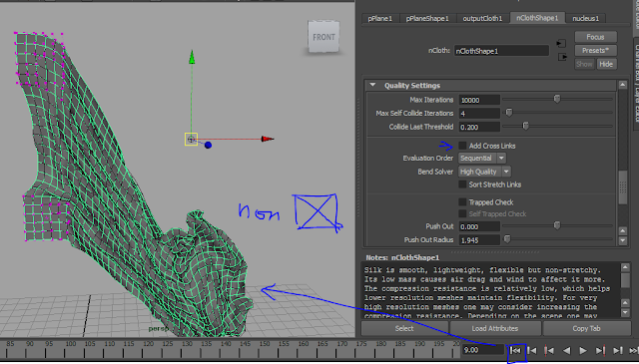Click the Notes box scroll down arrow
Screen dimensions: 639x364
point(625,313)
